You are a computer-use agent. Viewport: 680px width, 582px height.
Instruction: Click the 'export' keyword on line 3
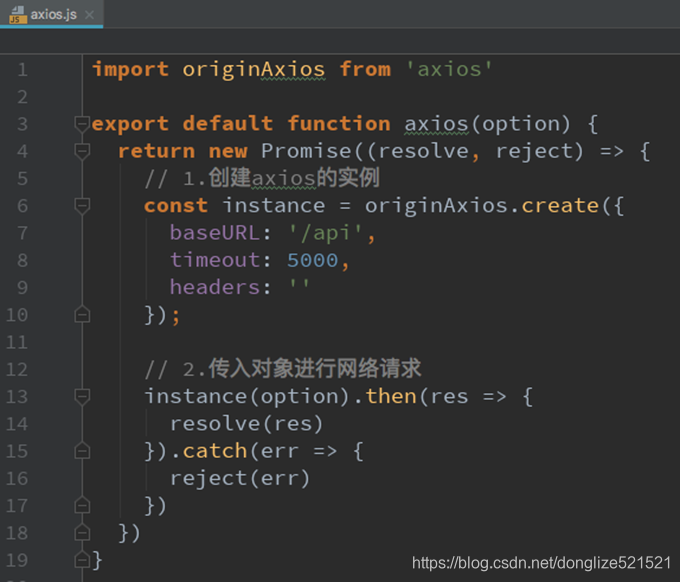coord(131,124)
